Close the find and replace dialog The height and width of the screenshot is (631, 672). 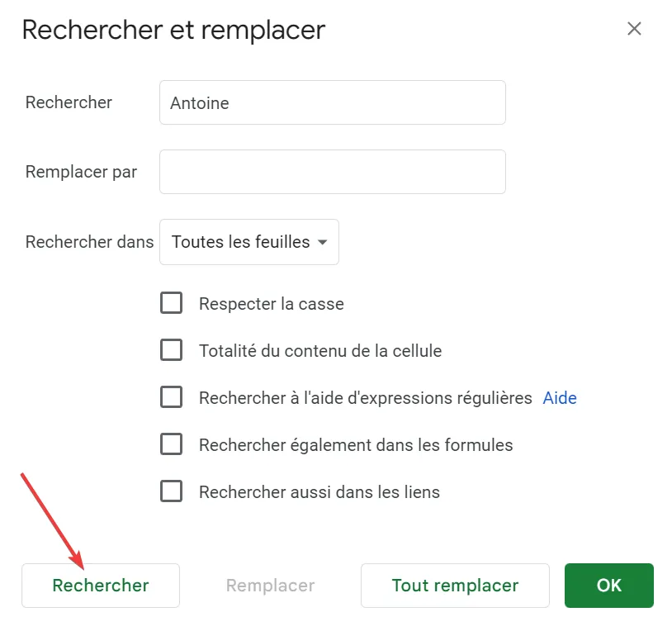(x=634, y=28)
